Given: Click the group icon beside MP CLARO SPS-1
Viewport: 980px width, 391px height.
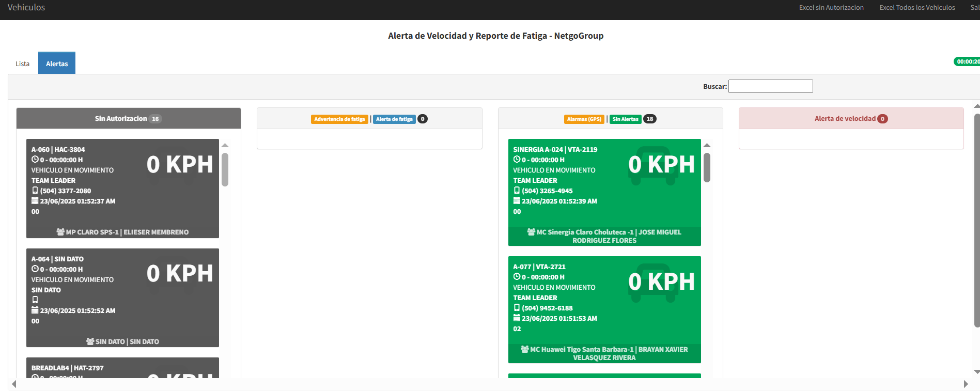Looking at the screenshot, I should coord(60,232).
